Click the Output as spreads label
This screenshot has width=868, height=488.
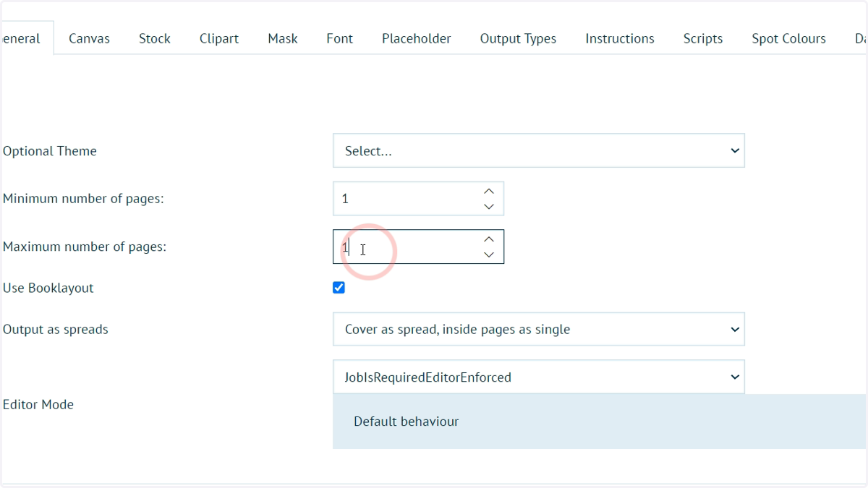(x=56, y=330)
